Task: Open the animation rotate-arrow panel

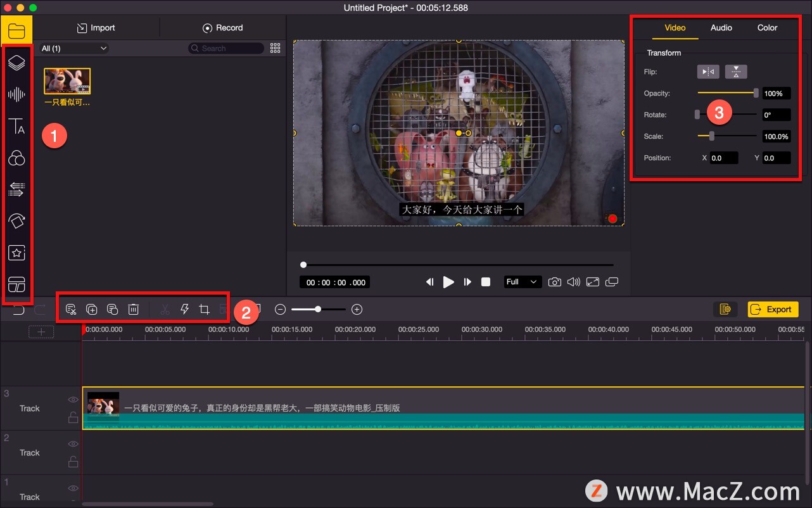Action: pyautogui.click(x=16, y=220)
